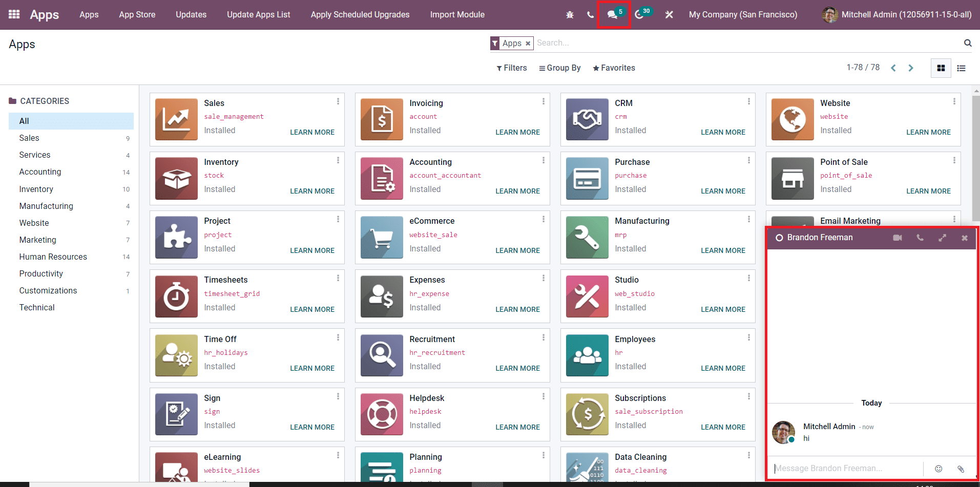Click the Purchase card app icon

pos(587,178)
